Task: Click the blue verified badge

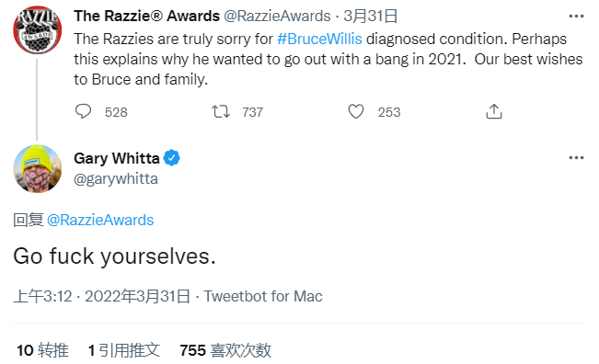Action: (x=172, y=158)
